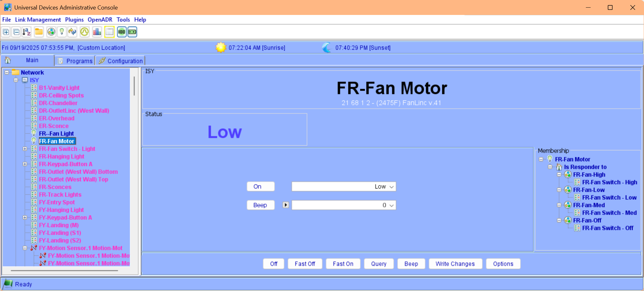This screenshot has height=291, width=644.
Task: Click the green waveform toolbar icon
Action: pyautogui.click(x=85, y=32)
